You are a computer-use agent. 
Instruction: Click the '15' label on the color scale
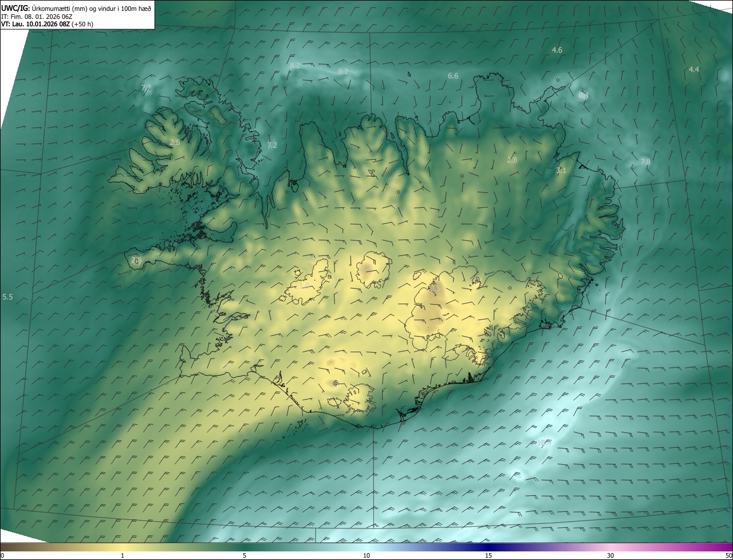(x=488, y=555)
